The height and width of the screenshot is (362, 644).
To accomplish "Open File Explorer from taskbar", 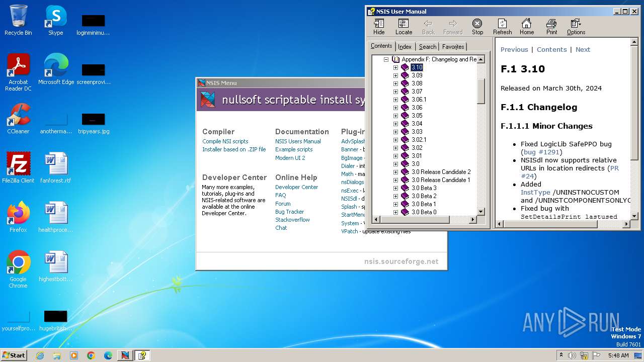I will click(57, 355).
